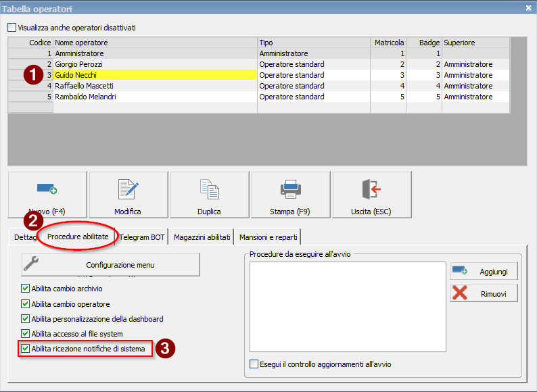Click the Duplica documents icon button
537x392 pixels.
click(209, 190)
